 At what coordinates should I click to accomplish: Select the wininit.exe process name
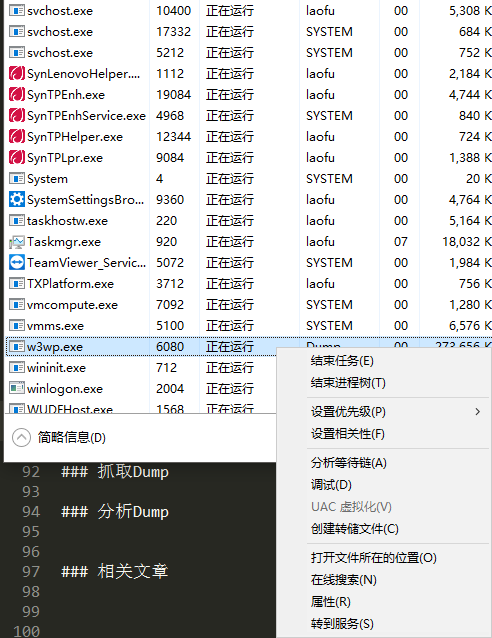[56, 368]
